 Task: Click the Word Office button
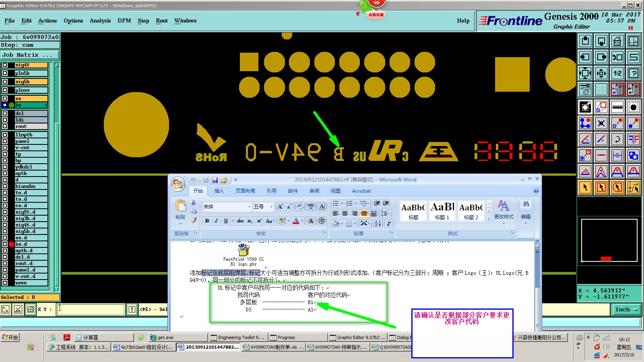tap(178, 184)
